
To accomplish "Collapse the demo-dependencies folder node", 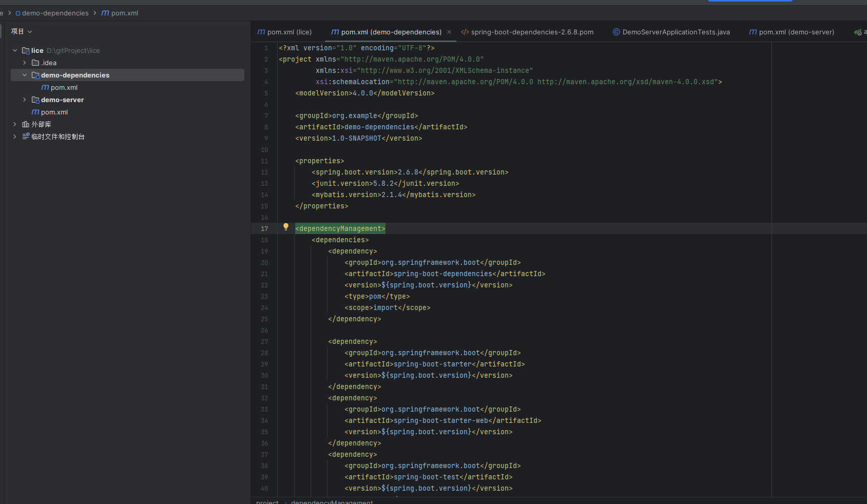I will coord(25,75).
